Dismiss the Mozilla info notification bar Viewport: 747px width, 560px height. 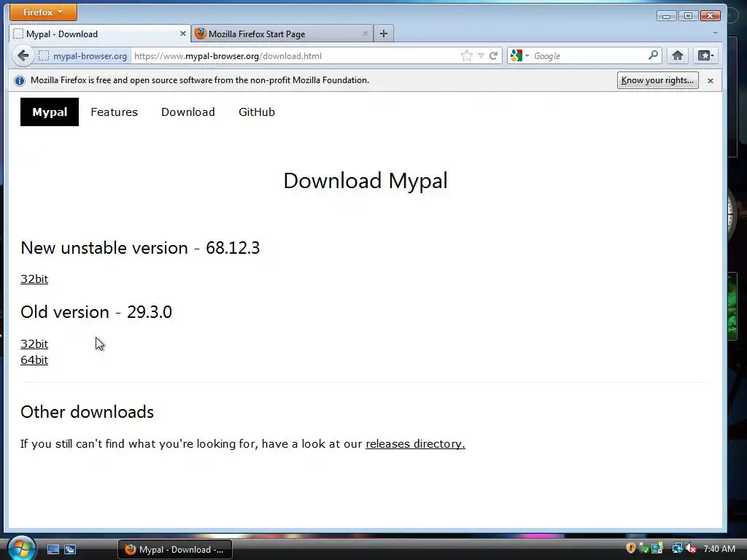711,80
